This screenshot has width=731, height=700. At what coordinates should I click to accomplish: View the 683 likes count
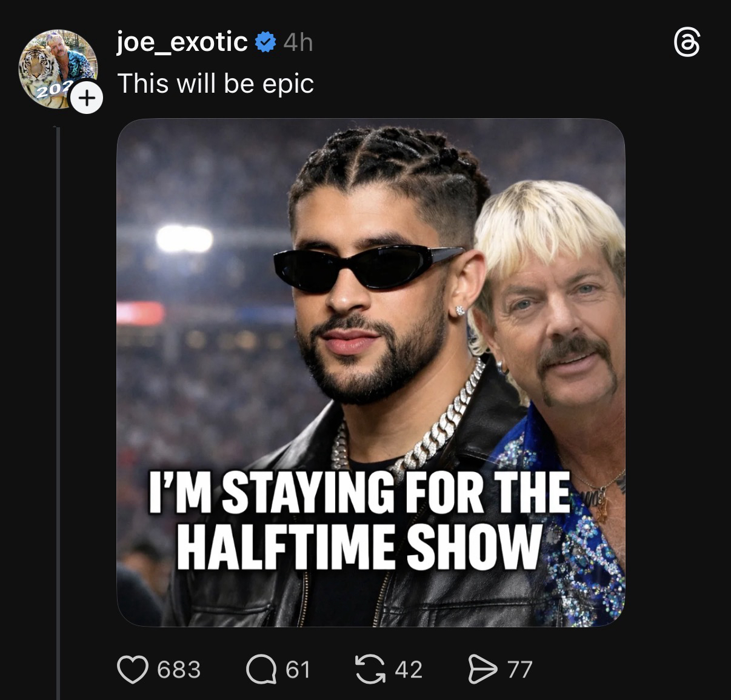[179, 670]
